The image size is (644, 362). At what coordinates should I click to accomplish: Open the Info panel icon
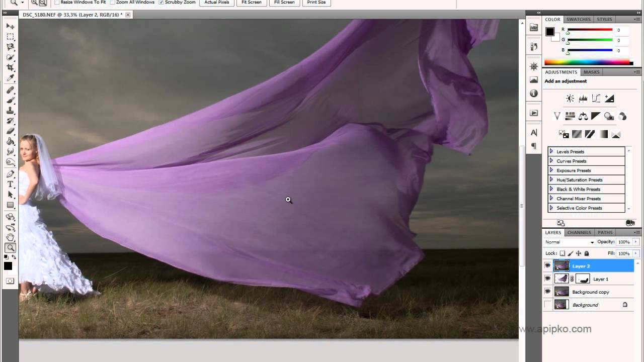tap(534, 94)
